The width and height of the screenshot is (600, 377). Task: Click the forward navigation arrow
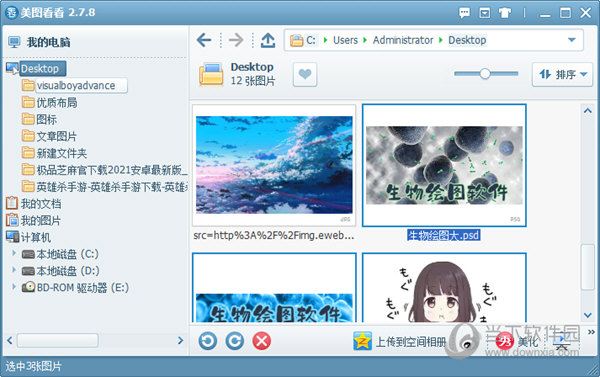click(236, 40)
